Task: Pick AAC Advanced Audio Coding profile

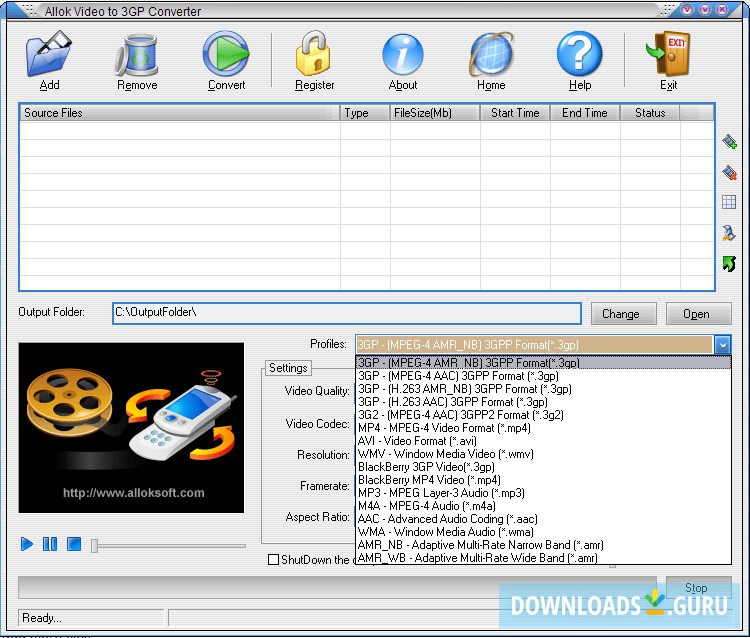Action: [x=543, y=518]
